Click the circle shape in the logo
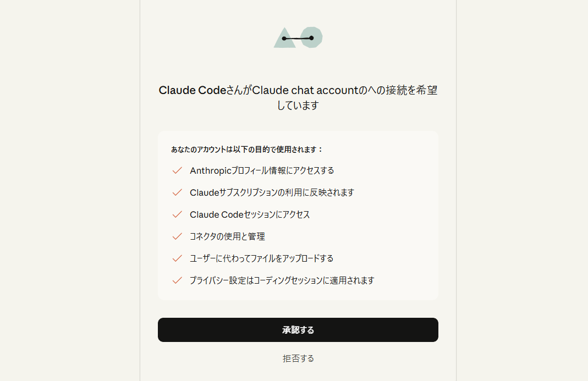 [312, 37]
